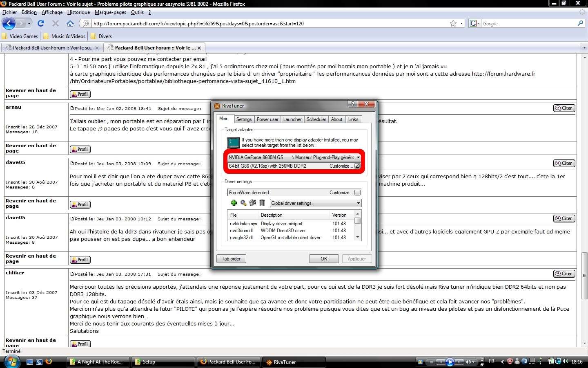Open the Google search engine selector dropdown

474,23
